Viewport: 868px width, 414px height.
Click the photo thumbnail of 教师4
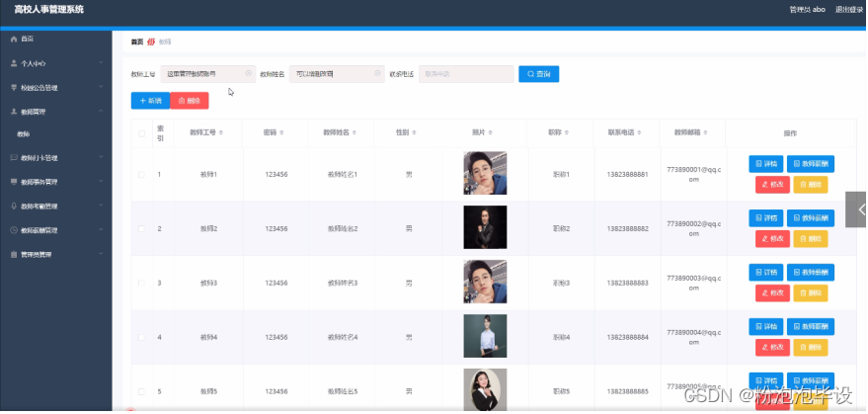pos(485,336)
